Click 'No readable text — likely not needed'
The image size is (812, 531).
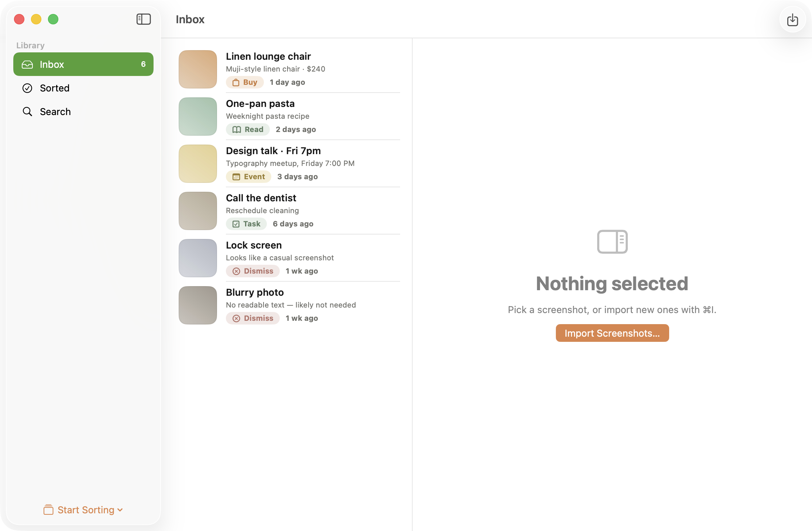(x=291, y=305)
